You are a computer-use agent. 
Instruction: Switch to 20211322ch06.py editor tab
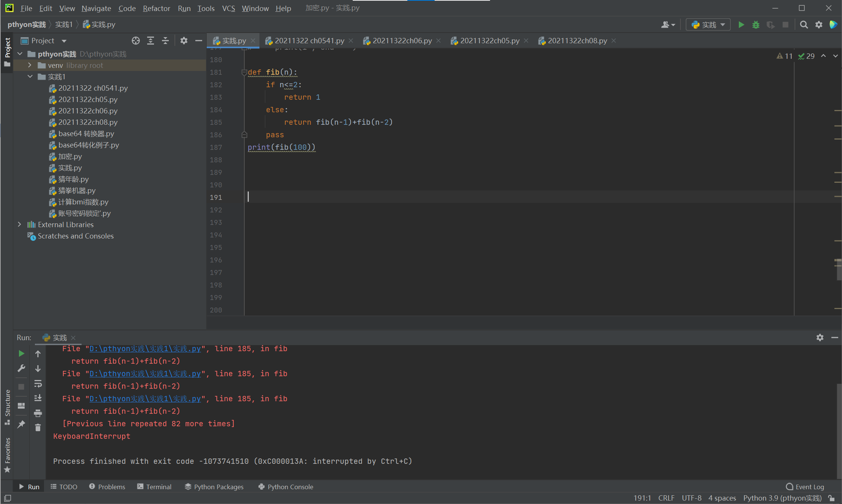click(x=402, y=41)
